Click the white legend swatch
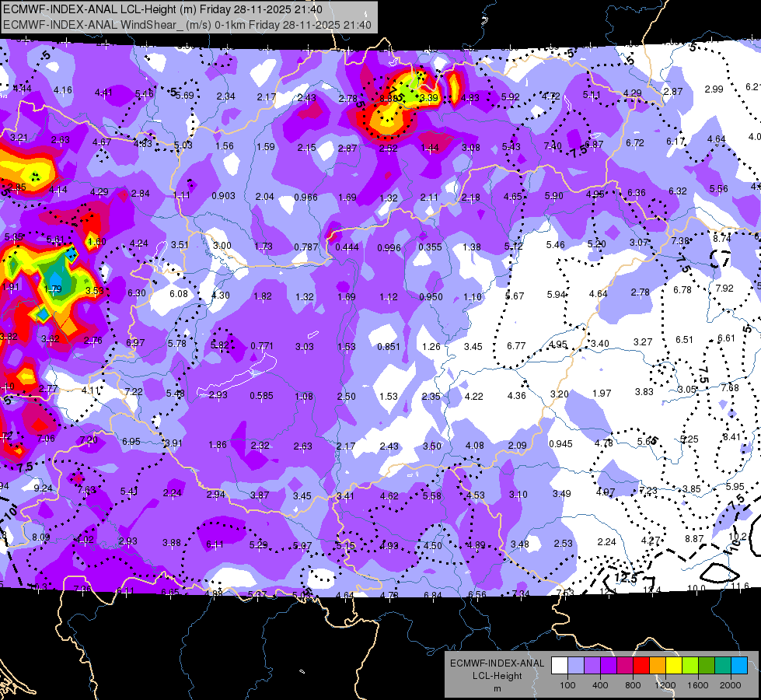Screen dimensions: 761x700 (x=559, y=666)
